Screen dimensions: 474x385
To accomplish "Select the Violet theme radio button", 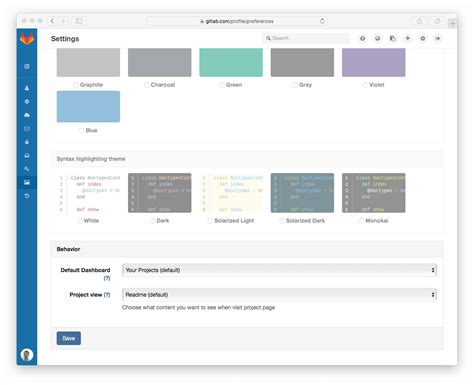I will pyautogui.click(x=365, y=85).
